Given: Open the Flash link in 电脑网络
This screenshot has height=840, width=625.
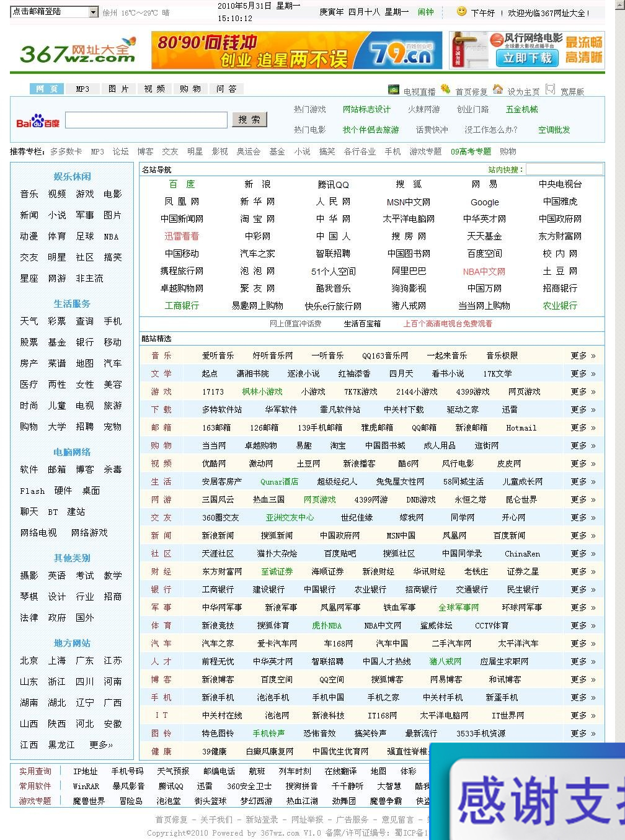Looking at the screenshot, I should coord(32,491).
